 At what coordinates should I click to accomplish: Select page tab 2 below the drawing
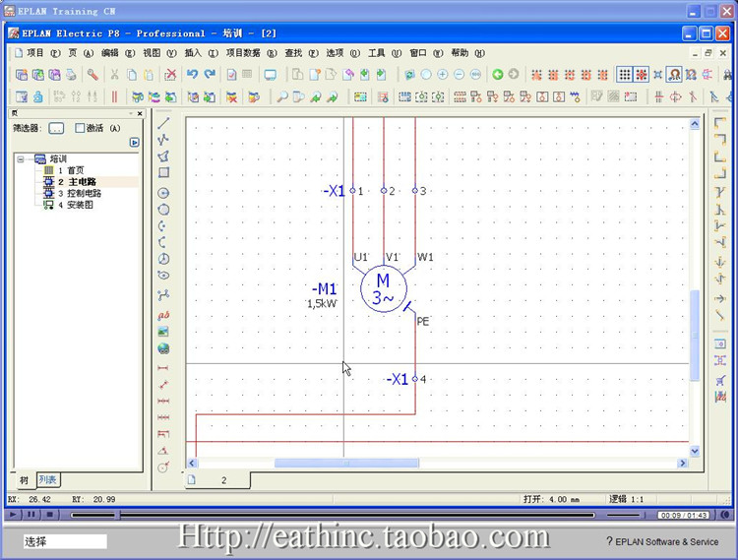click(218, 480)
